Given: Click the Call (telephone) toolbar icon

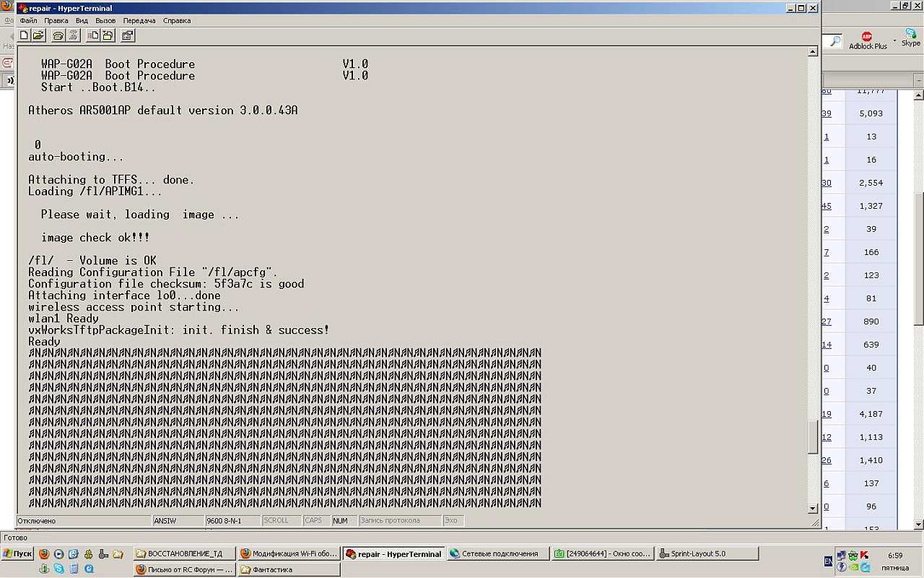Looking at the screenshot, I should pyautogui.click(x=58, y=35).
